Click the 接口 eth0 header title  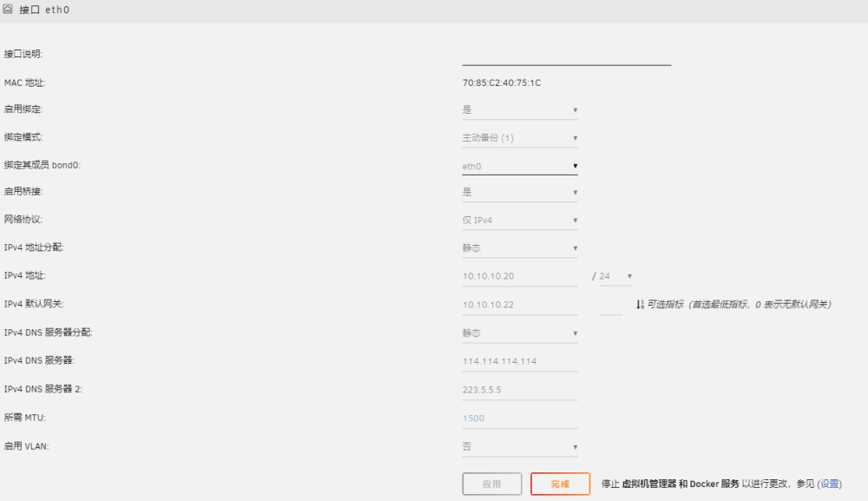[44, 10]
